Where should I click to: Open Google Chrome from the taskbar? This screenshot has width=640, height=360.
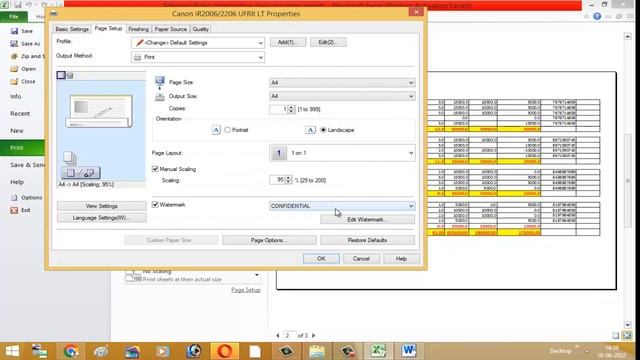tap(71, 351)
